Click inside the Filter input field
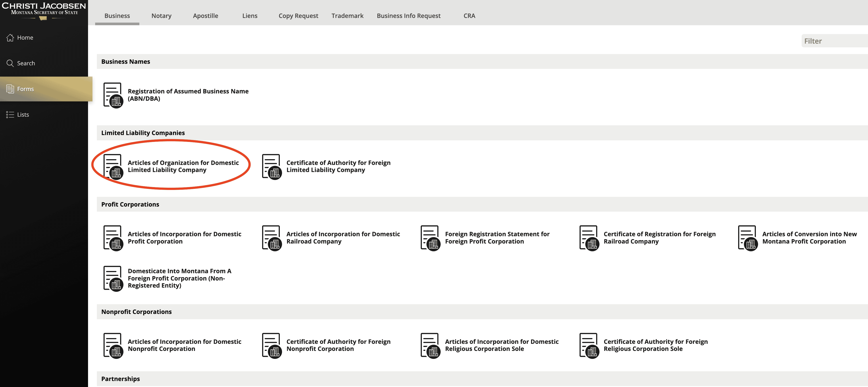The height and width of the screenshot is (387, 868). pyautogui.click(x=834, y=41)
